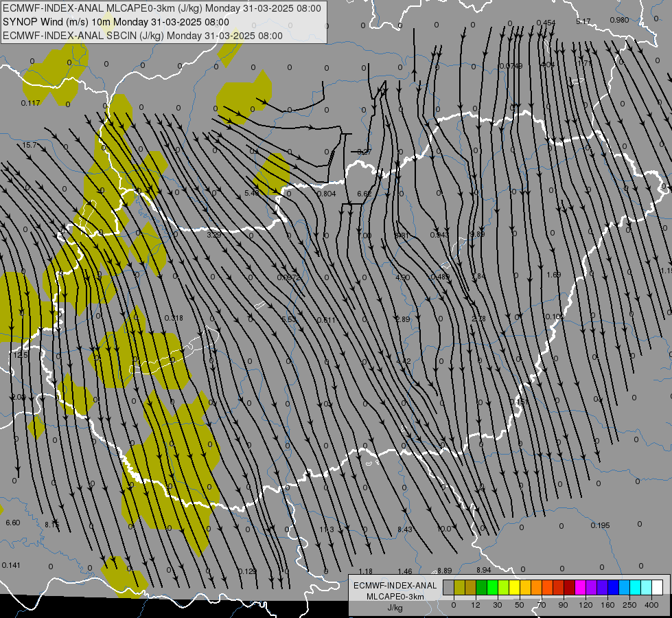Click the map value 0.195
The image size is (672, 618).
coord(600,525)
